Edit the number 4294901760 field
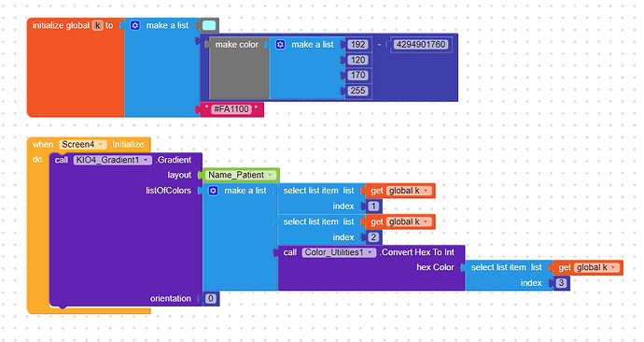 tap(421, 45)
